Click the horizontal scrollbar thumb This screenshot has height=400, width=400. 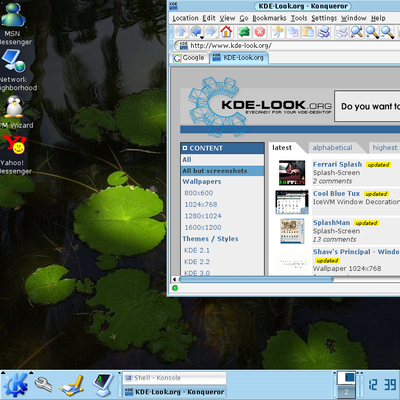[256, 279]
